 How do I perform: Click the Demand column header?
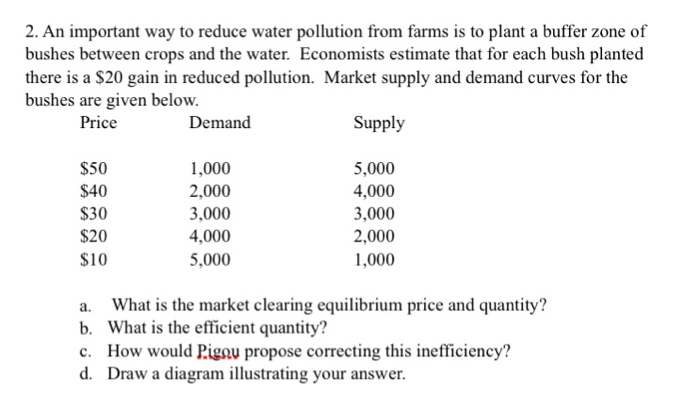tap(220, 122)
